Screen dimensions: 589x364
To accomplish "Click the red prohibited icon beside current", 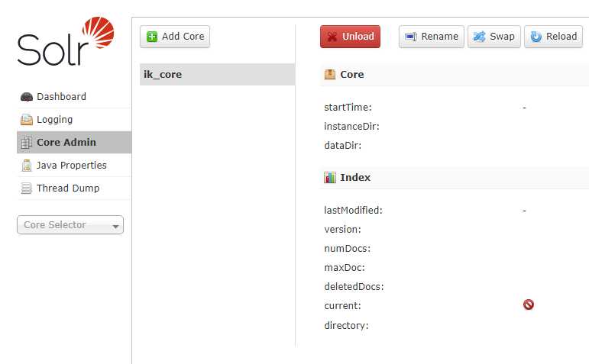I will click(x=529, y=304).
